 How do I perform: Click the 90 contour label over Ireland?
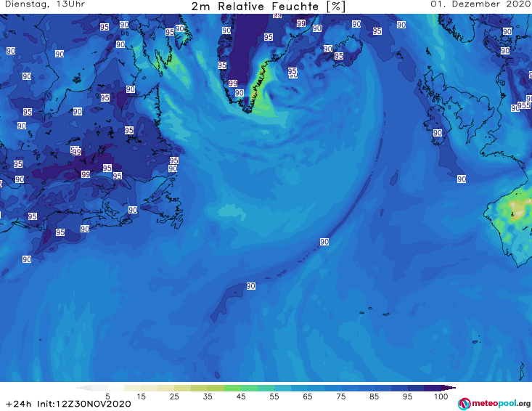(x=438, y=133)
